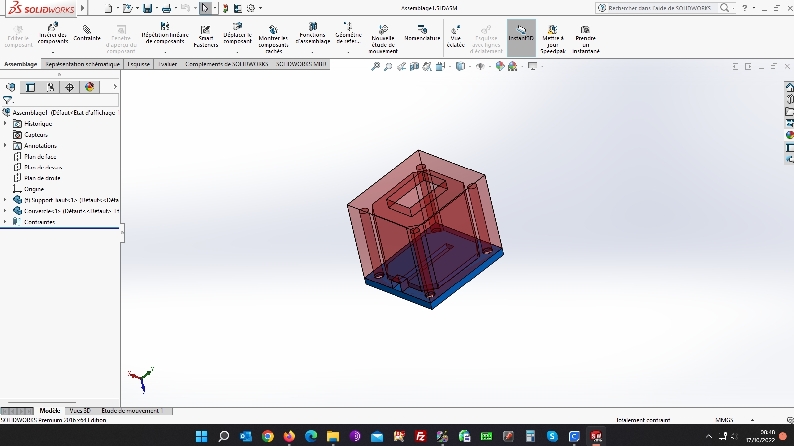794x446 pixels.
Task: Click Prendre un instantané
Action: pos(586,36)
